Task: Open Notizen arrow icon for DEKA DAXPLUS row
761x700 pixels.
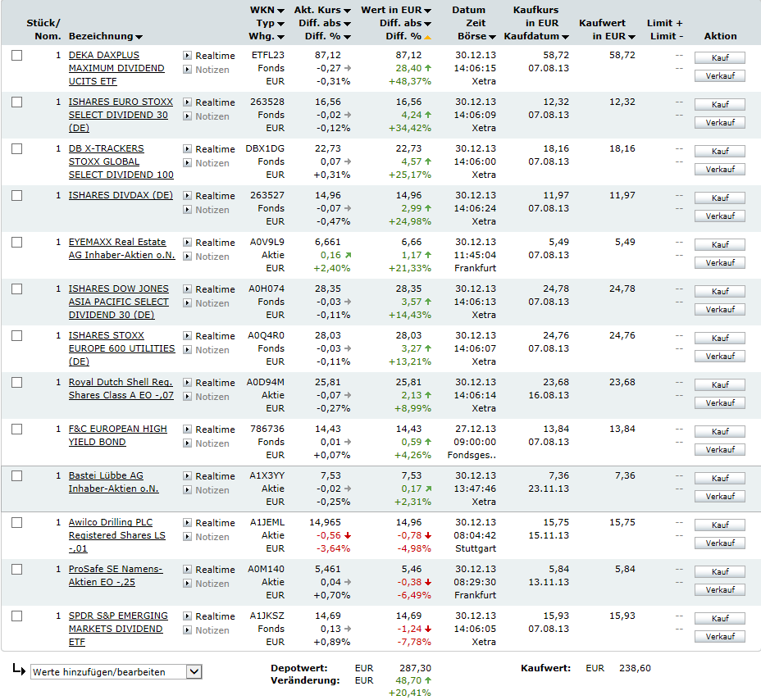Action: [187, 70]
